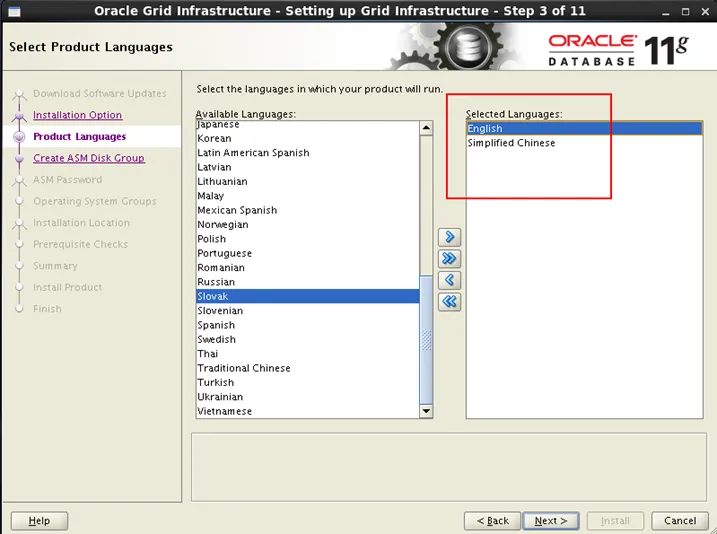Click the Download Software Updates step

[100, 93]
